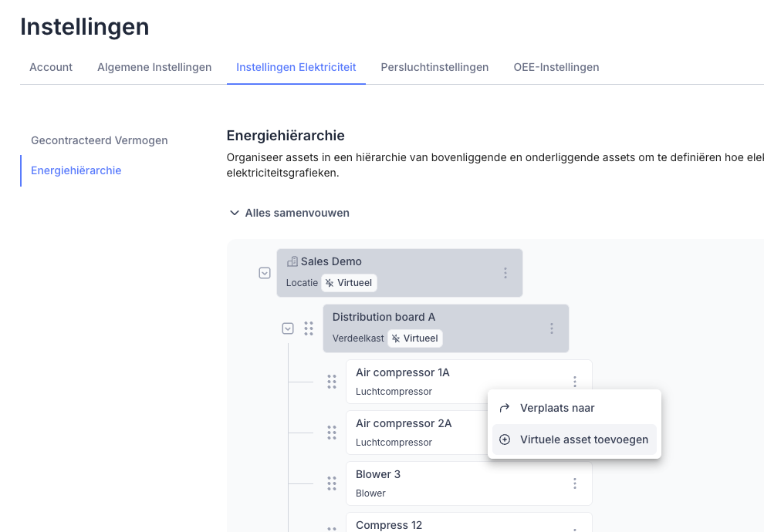
Task: Switch to the Account tab
Action: pos(51,67)
